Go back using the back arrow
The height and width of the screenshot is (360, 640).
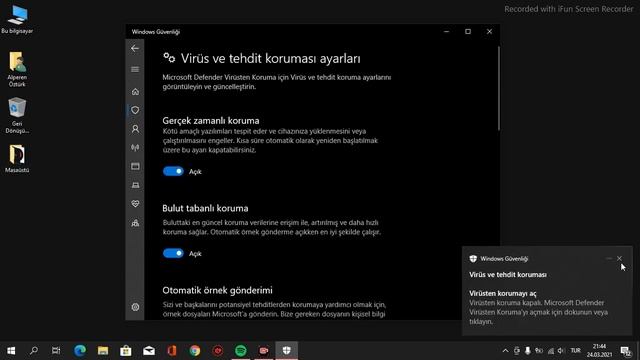click(x=135, y=48)
